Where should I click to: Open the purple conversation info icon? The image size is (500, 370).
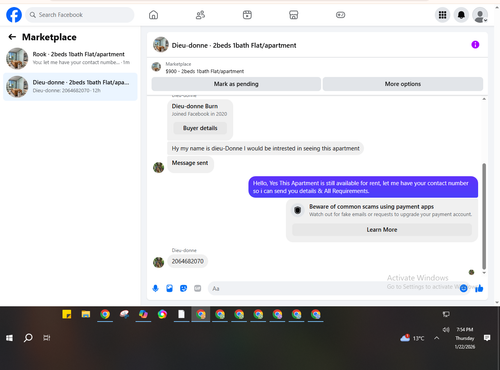tap(475, 45)
